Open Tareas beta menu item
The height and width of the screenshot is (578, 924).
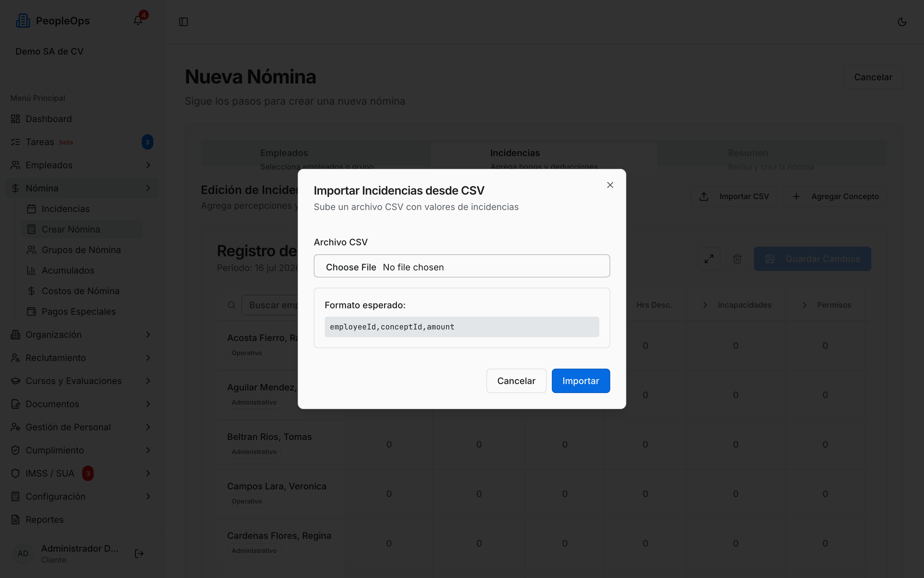tap(49, 142)
